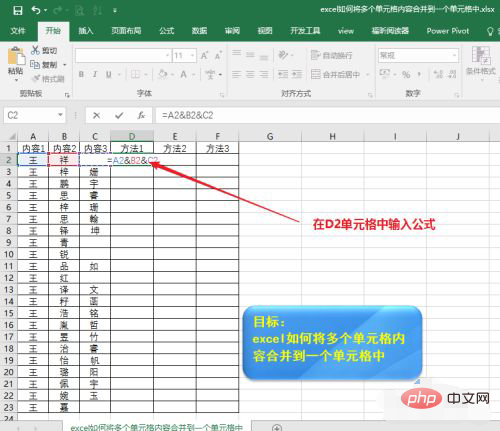Image resolution: width=500 pixels, height=431 pixels.
Task: Click the Paste clipboard icon
Action: [x=16, y=56]
